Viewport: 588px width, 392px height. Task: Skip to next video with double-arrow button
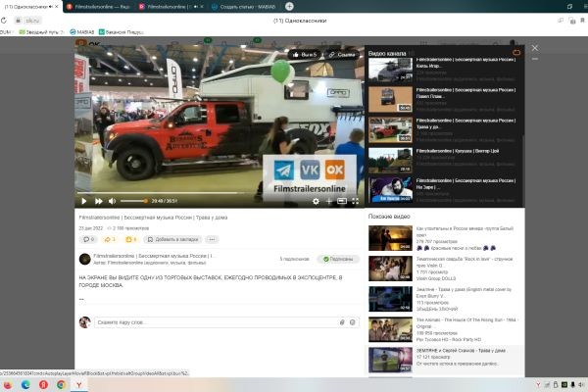[99, 202]
